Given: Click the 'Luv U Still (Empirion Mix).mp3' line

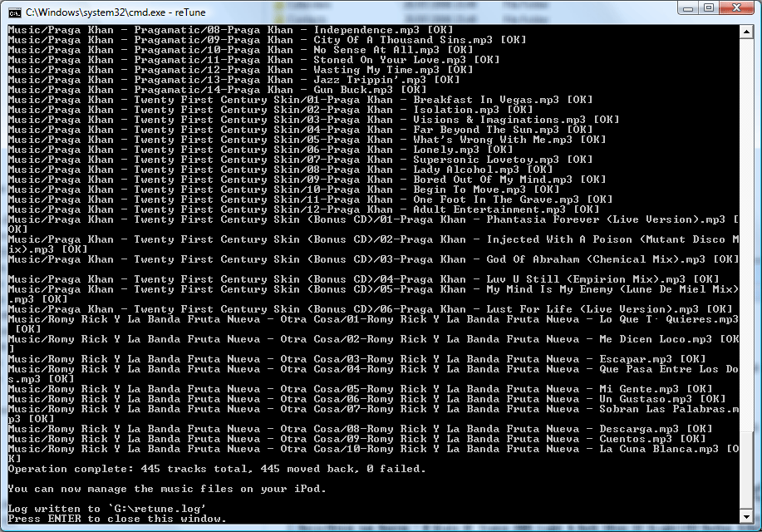Looking at the screenshot, I should [x=363, y=279].
